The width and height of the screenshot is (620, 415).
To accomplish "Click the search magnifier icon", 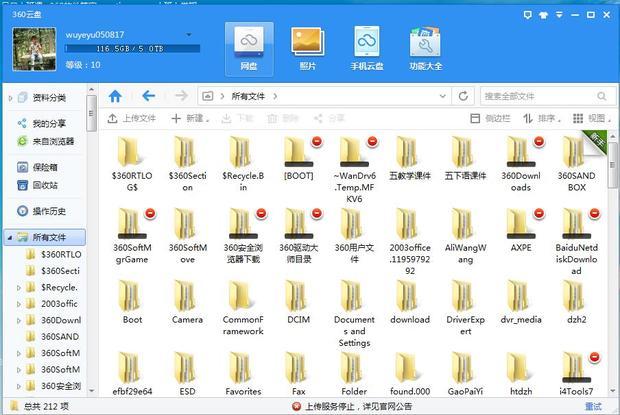I will tap(602, 96).
